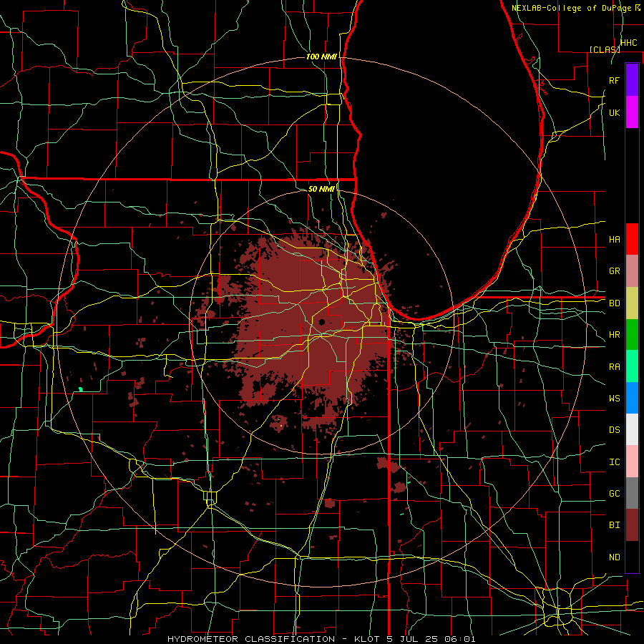644x644 pixels.
Task: Pick the yellow BD legend color swatch
Action: pyautogui.click(x=632, y=303)
